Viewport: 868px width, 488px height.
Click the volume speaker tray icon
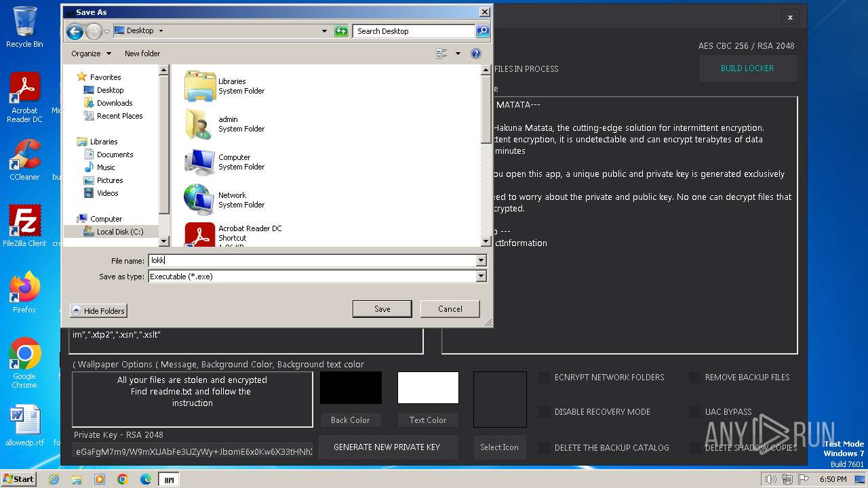pos(770,479)
